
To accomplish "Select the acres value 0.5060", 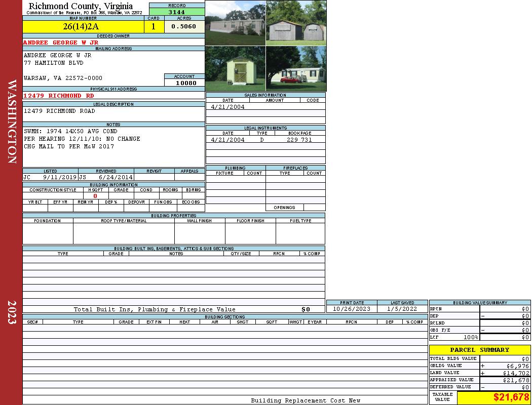I will [183, 27].
